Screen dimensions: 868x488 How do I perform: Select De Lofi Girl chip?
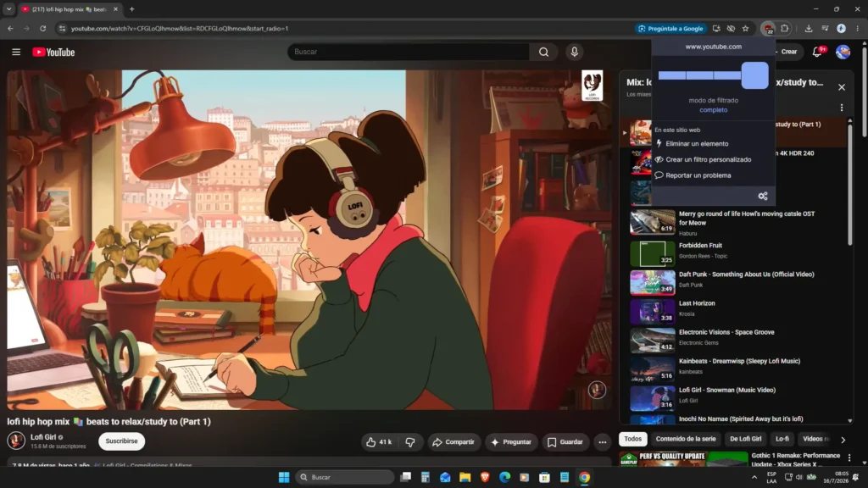[745, 439]
